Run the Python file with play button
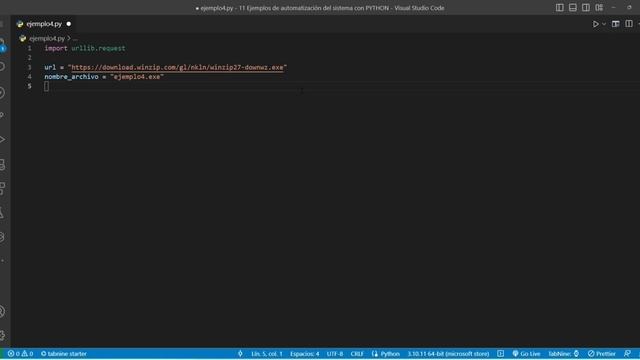The height and width of the screenshot is (360, 640). 596,24
